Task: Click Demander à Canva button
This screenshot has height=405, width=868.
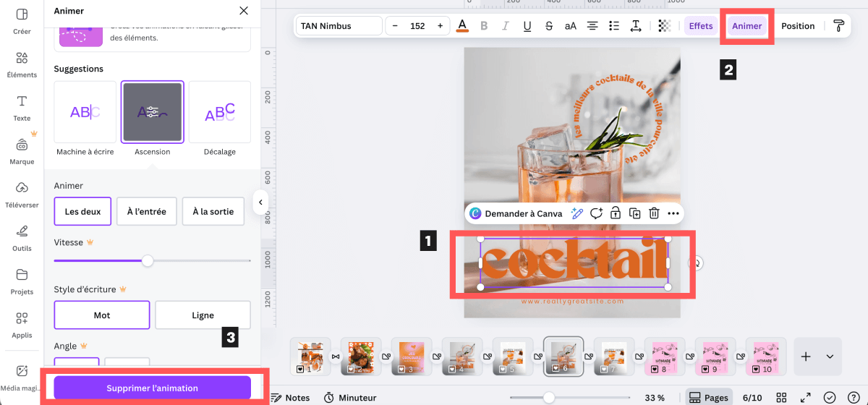Action: (x=516, y=213)
